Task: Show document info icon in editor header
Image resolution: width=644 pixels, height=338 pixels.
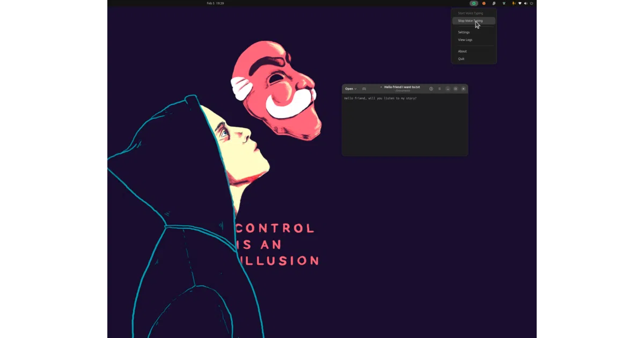Action: click(431, 89)
